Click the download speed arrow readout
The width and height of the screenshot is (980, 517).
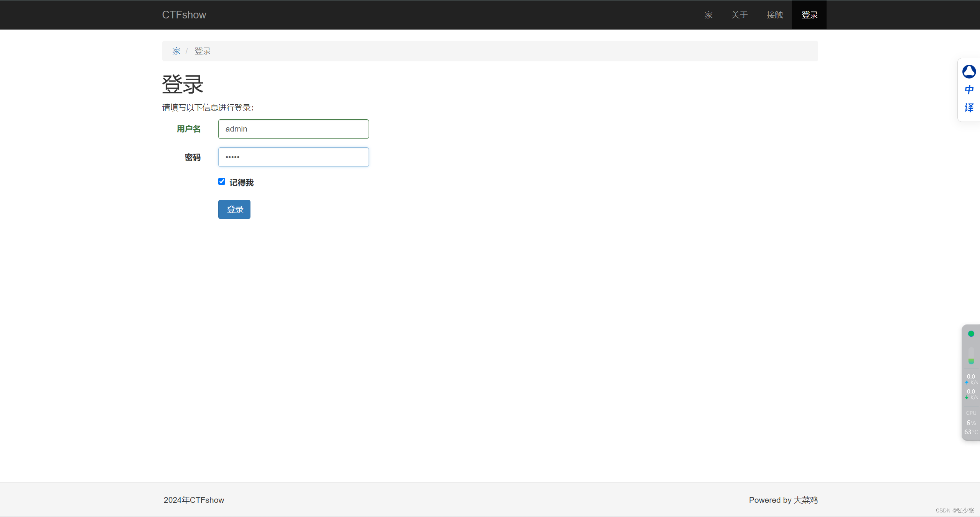(x=971, y=394)
